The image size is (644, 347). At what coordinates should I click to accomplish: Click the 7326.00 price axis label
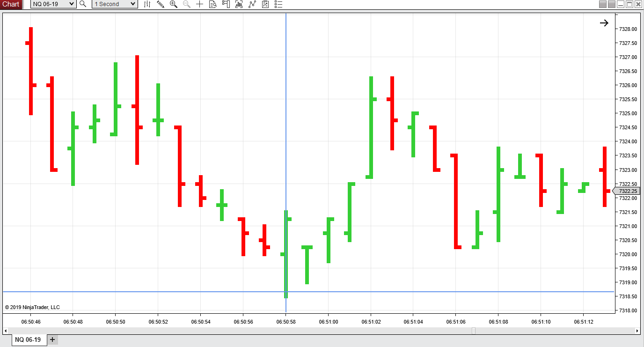[x=628, y=85]
